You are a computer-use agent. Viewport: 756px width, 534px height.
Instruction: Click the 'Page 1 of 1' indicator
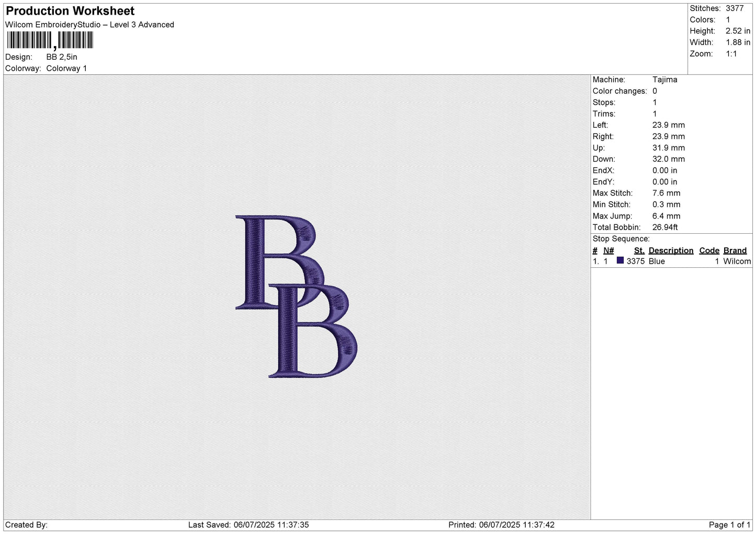[x=729, y=525]
